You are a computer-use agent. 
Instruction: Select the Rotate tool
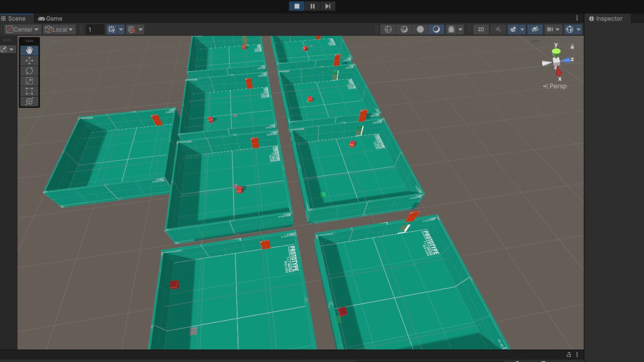click(x=29, y=71)
